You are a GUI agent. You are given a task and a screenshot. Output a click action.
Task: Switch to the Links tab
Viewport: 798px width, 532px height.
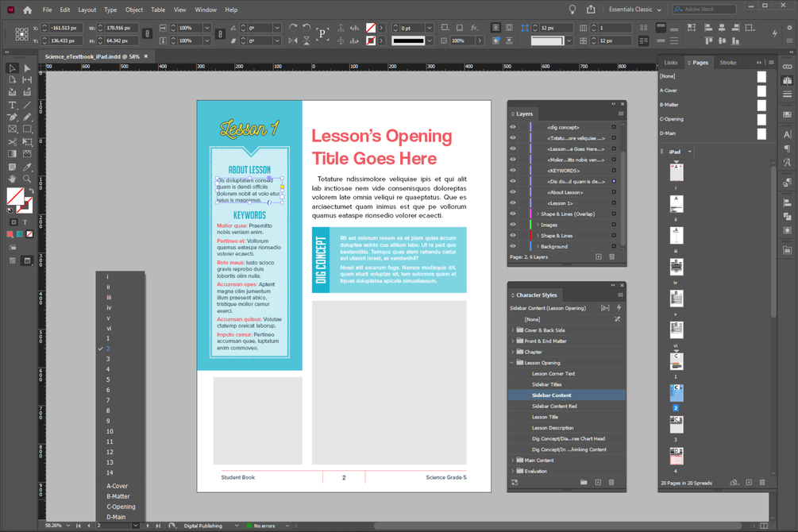coord(671,63)
